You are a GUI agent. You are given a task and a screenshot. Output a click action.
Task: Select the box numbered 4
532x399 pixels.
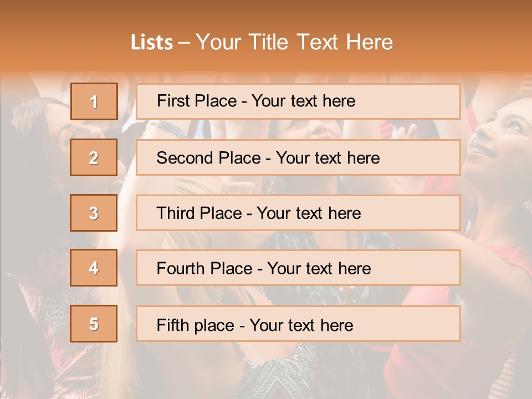pos(94,268)
